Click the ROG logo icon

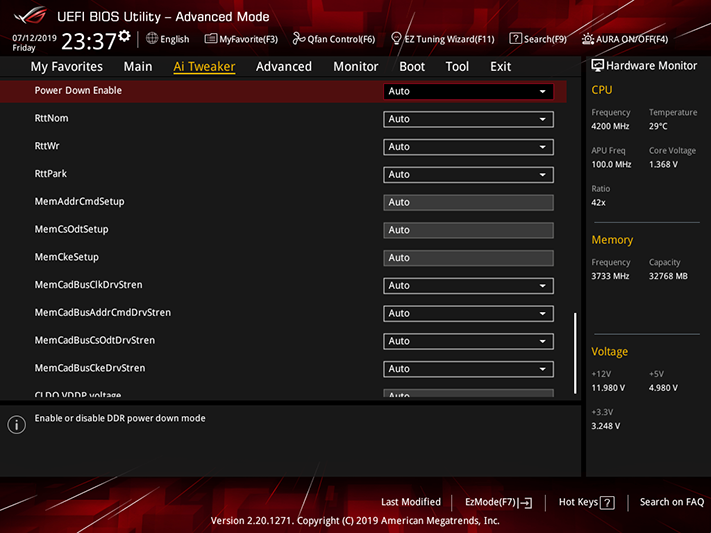31,15
